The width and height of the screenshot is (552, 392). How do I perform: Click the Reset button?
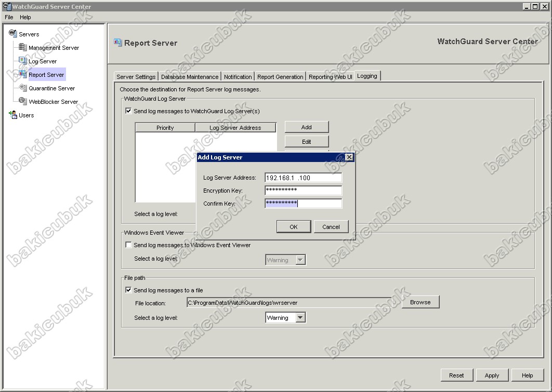tap(456, 375)
